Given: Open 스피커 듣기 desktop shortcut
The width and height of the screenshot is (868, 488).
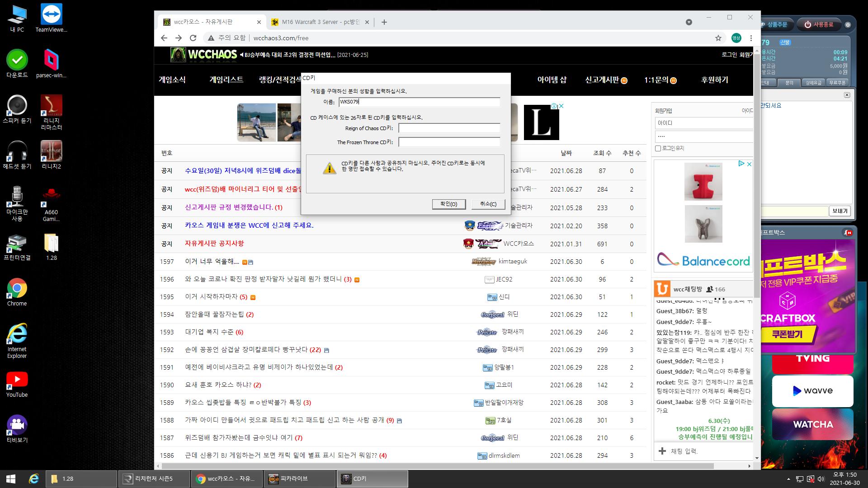Looking at the screenshot, I should point(17,109).
